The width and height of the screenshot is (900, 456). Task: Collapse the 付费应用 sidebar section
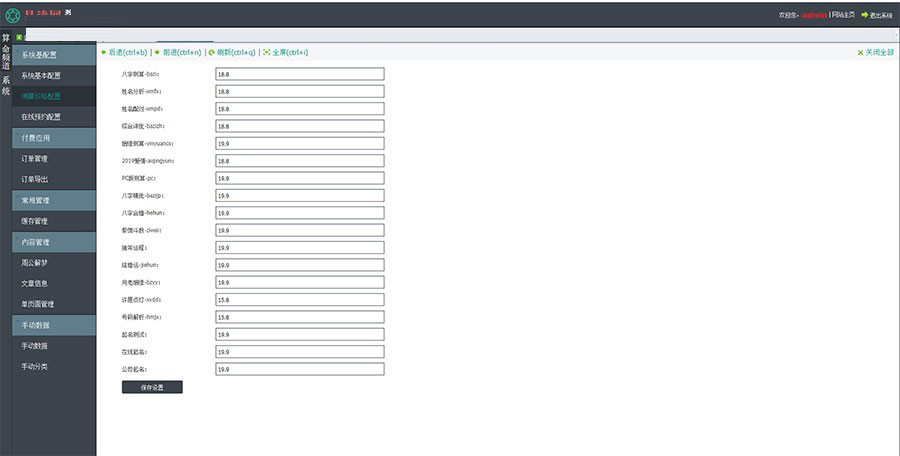click(x=54, y=138)
